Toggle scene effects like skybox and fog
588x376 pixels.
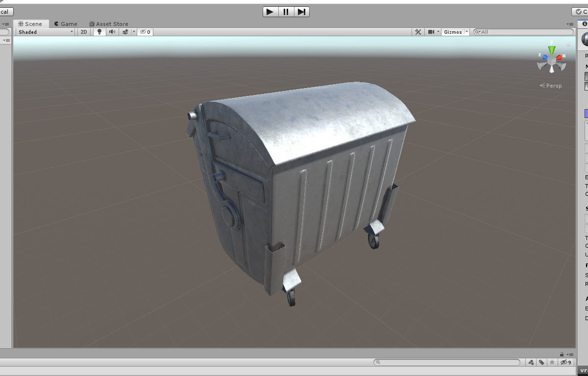click(125, 32)
